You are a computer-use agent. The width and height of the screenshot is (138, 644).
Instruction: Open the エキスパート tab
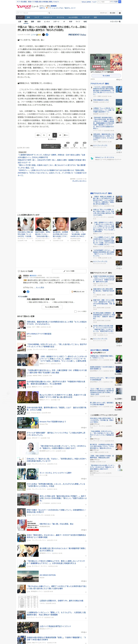(48, 17)
